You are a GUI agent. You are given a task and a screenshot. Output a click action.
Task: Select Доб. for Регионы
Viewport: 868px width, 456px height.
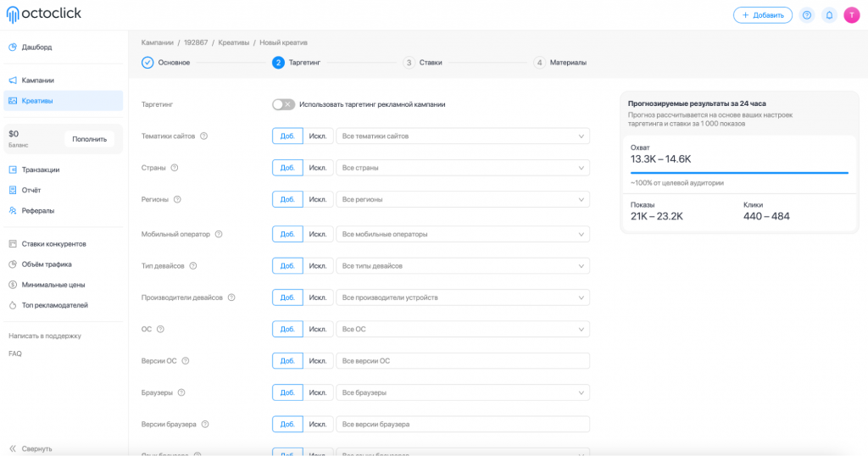(287, 199)
